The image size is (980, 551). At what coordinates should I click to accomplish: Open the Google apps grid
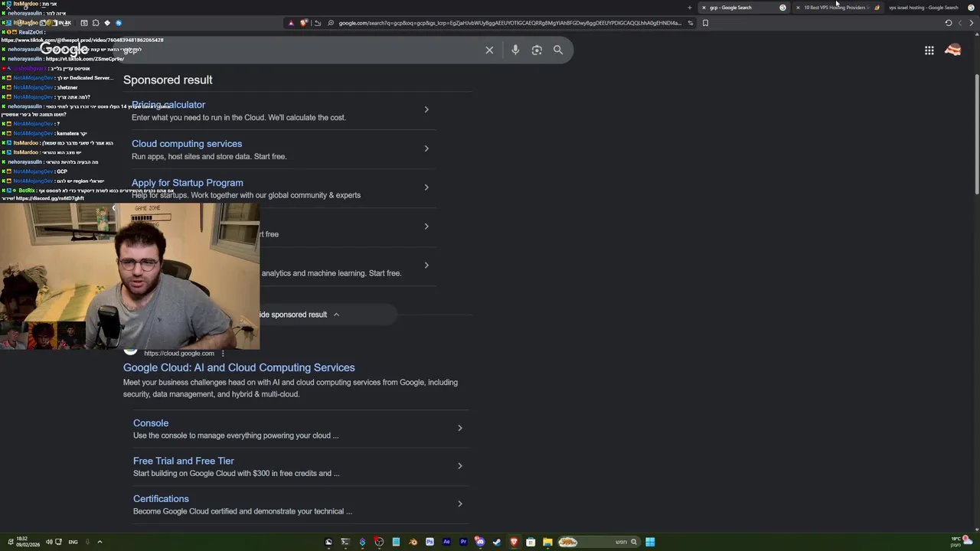929,51
